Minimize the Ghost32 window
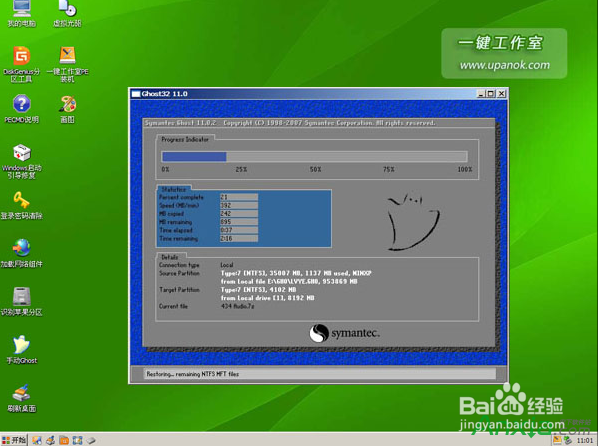 pyautogui.click(x=481, y=93)
